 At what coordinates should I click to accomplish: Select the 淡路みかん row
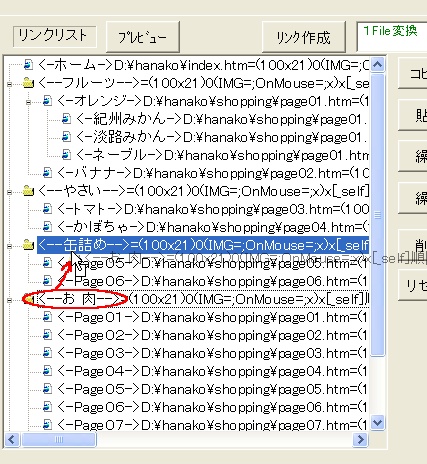point(222,137)
